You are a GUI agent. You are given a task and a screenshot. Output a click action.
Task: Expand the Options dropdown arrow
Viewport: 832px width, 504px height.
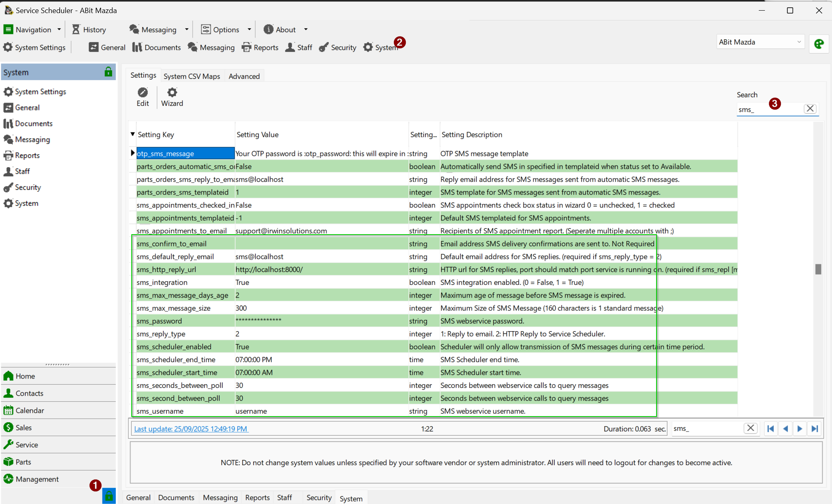coord(249,29)
